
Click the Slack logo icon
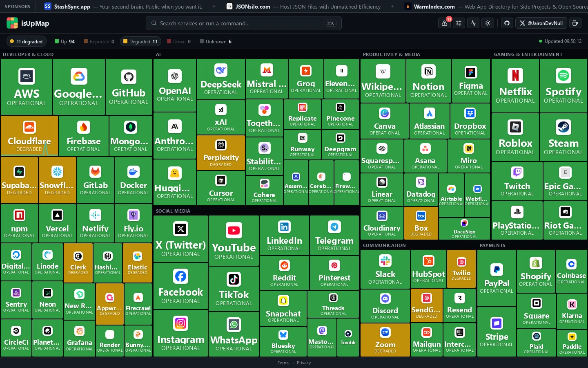click(x=385, y=260)
